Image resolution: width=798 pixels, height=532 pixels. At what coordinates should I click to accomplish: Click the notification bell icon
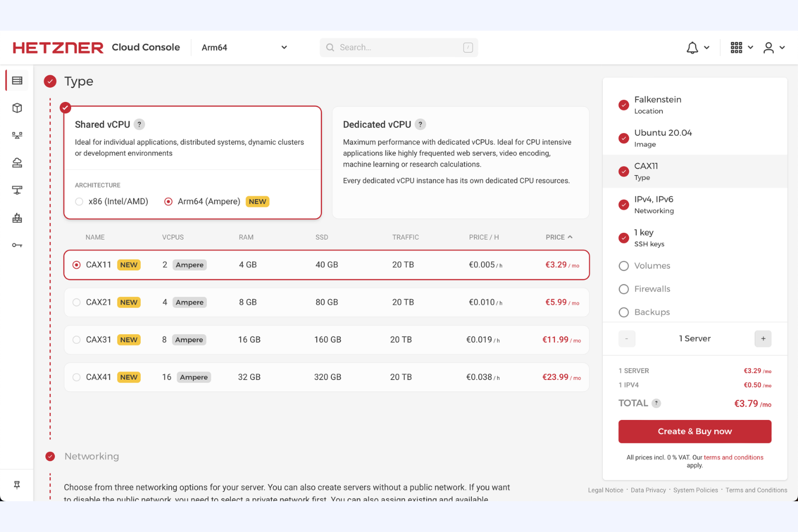tap(693, 47)
